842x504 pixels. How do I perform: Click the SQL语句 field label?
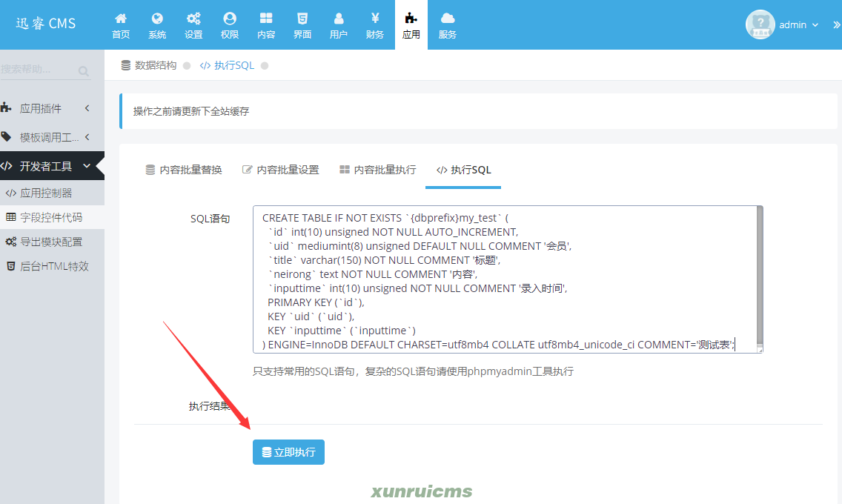[x=210, y=219]
